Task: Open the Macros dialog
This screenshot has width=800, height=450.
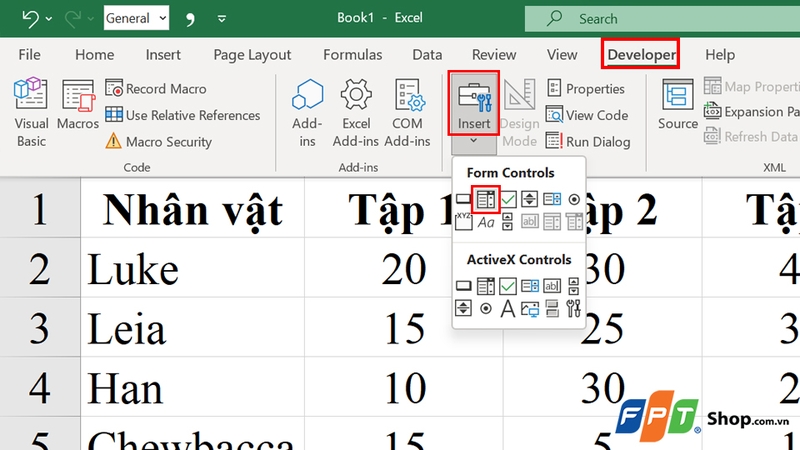Action: click(78, 105)
